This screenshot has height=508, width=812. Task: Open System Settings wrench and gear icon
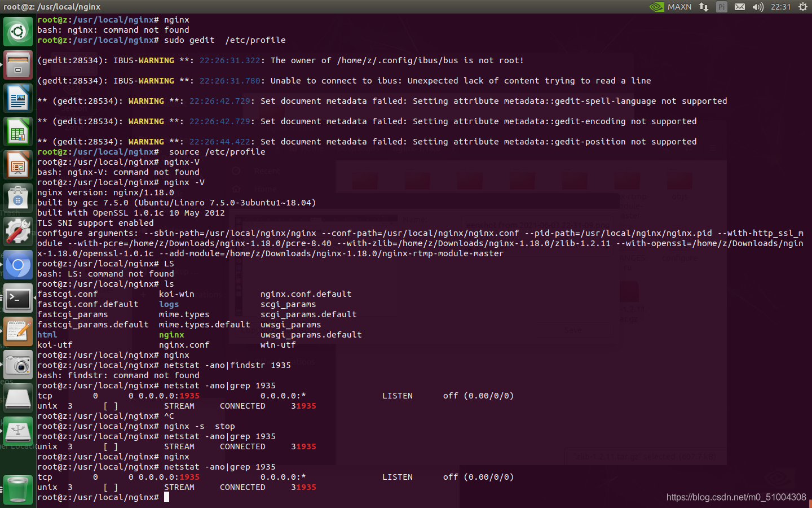coord(18,231)
